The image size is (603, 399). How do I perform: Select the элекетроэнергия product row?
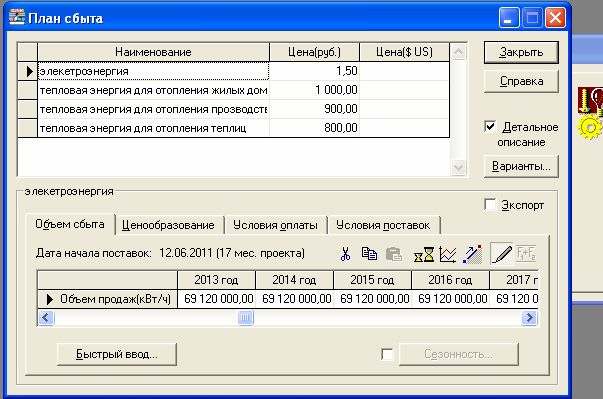(153, 71)
